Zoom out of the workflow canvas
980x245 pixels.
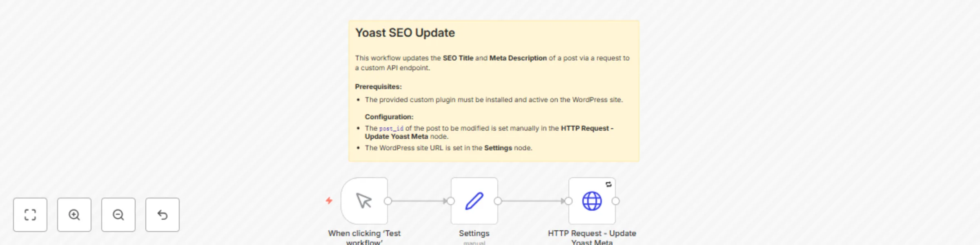click(x=118, y=215)
